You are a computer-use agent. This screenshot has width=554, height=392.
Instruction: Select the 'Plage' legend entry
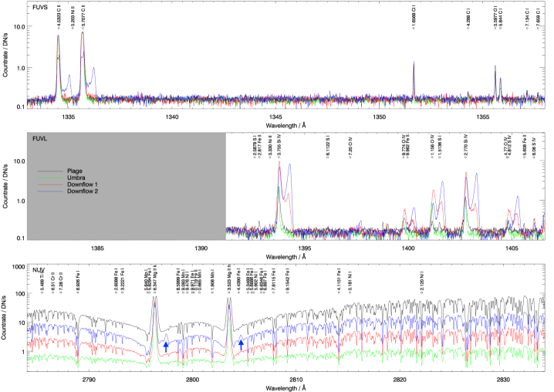75,171
